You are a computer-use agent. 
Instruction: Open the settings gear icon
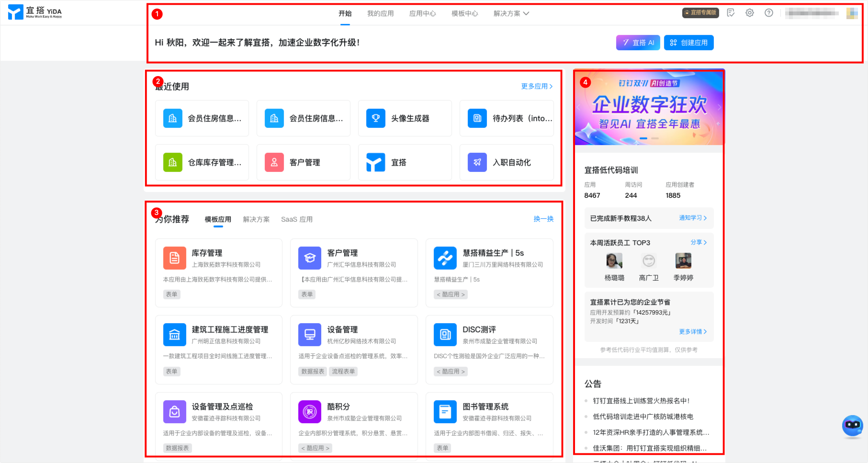[x=750, y=13]
